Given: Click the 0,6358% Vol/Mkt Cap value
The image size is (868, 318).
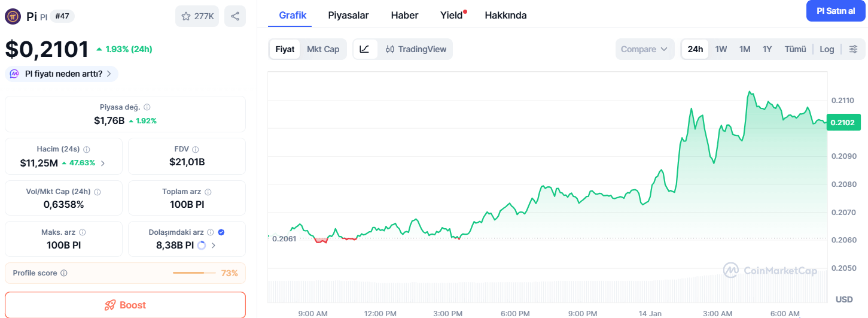Looking at the screenshot, I should [x=63, y=204].
